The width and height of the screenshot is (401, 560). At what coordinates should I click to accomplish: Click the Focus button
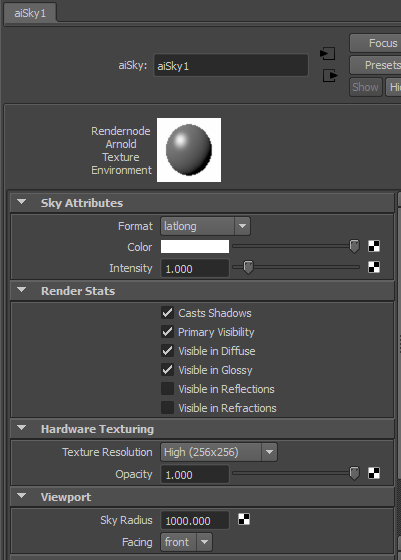[375, 43]
